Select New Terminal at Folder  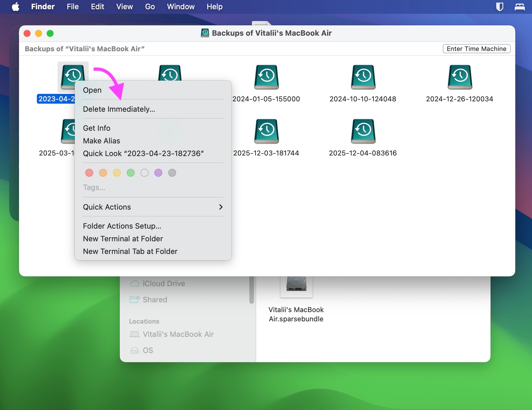pos(153,239)
